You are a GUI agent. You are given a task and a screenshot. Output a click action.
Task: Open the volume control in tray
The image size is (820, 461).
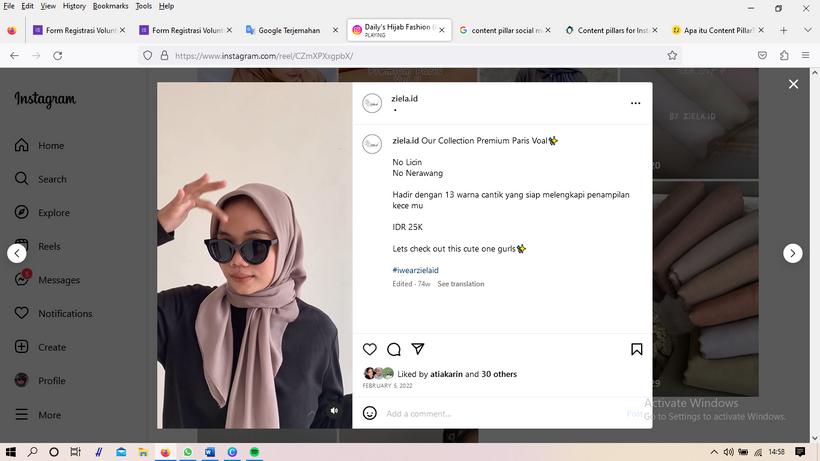click(728, 452)
